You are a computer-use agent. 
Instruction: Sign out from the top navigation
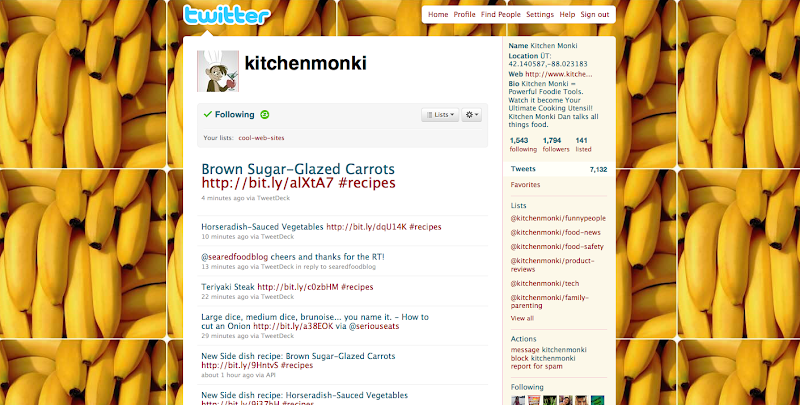tap(594, 14)
